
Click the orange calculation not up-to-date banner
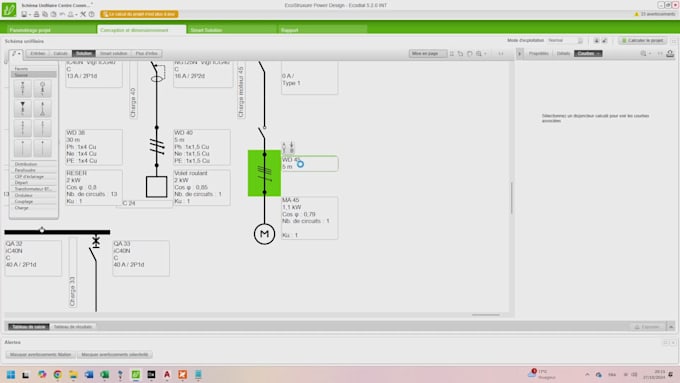[139, 14]
